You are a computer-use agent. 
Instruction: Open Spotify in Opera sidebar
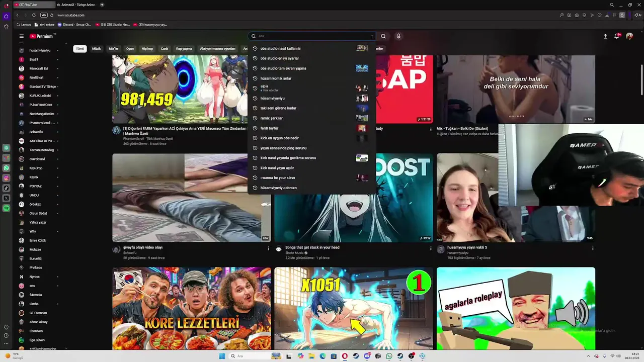point(6,208)
